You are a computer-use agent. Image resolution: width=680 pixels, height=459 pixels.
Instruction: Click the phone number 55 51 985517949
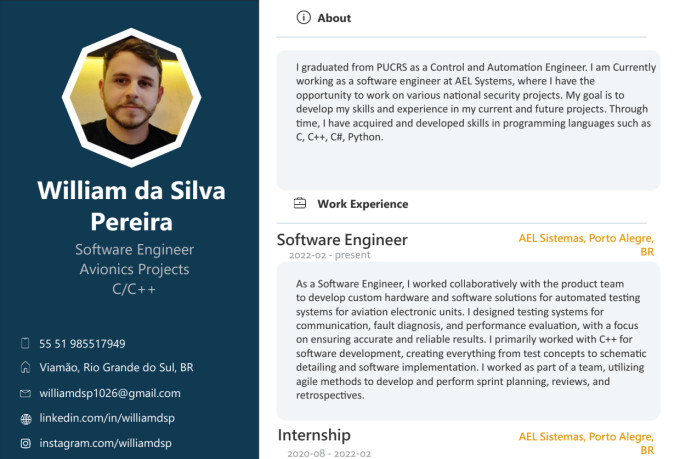[x=82, y=343]
